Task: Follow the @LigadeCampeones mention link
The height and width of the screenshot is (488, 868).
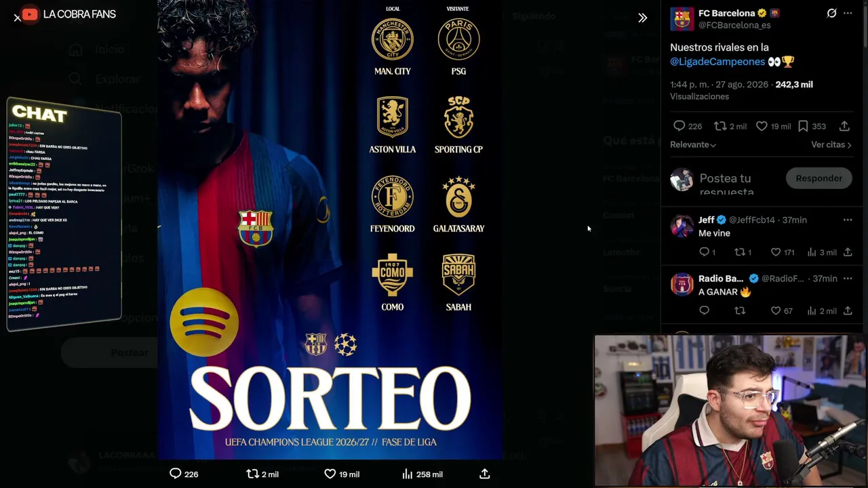Action: coord(717,62)
